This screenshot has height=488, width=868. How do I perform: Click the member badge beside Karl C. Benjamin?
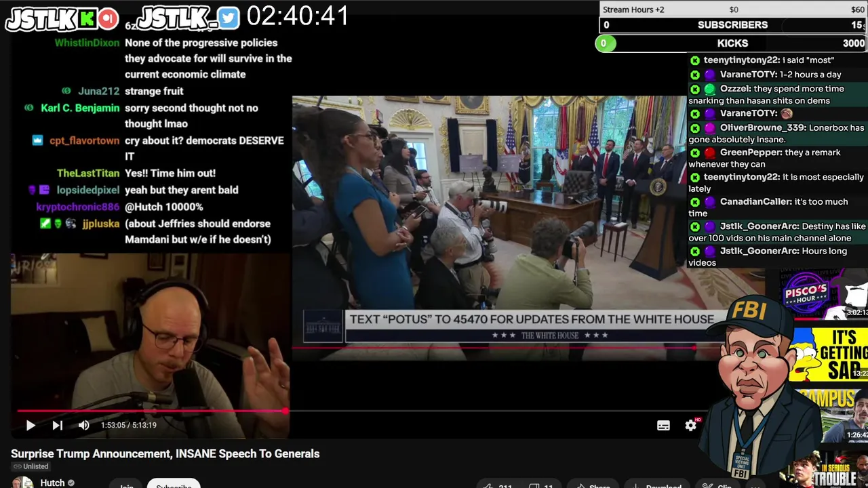29,108
